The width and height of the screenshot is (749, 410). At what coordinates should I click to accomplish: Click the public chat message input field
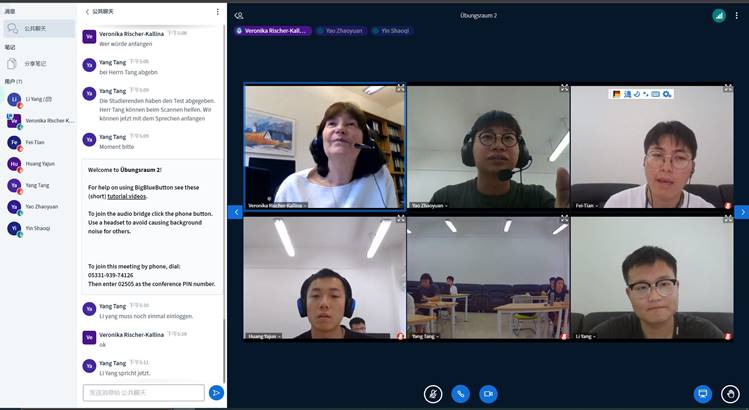click(143, 393)
